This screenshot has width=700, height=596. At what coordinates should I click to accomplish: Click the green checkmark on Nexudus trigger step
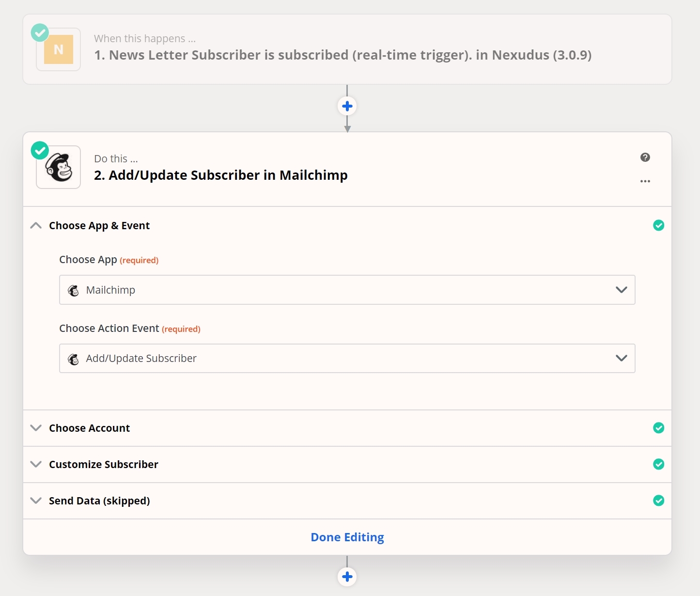[x=40, y=32]
